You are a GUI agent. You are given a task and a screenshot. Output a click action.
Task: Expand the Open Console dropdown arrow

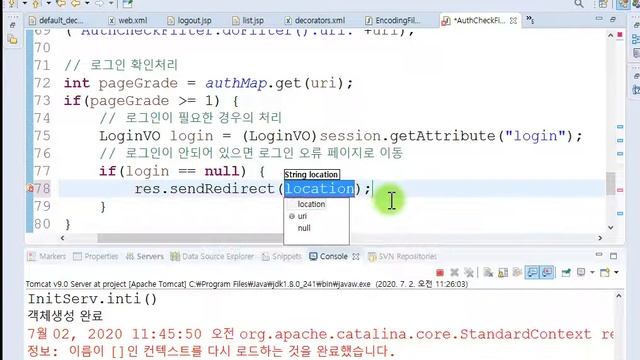tap(616, 272)
